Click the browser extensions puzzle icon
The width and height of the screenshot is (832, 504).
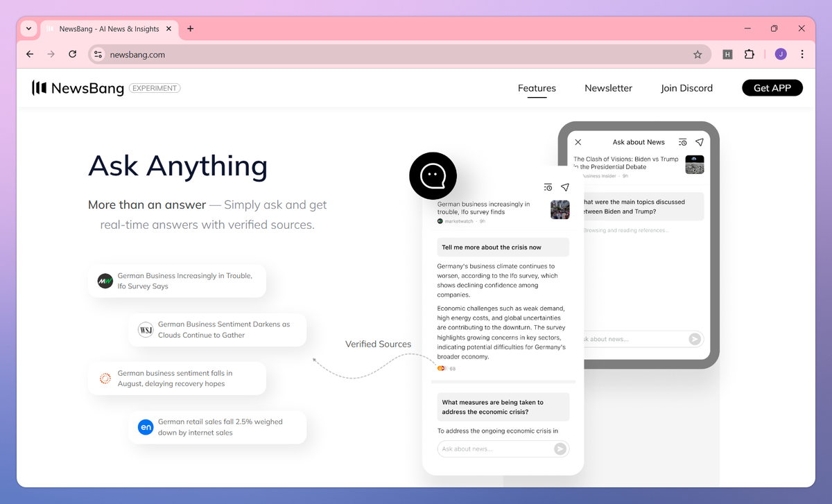tap(749, 53)
